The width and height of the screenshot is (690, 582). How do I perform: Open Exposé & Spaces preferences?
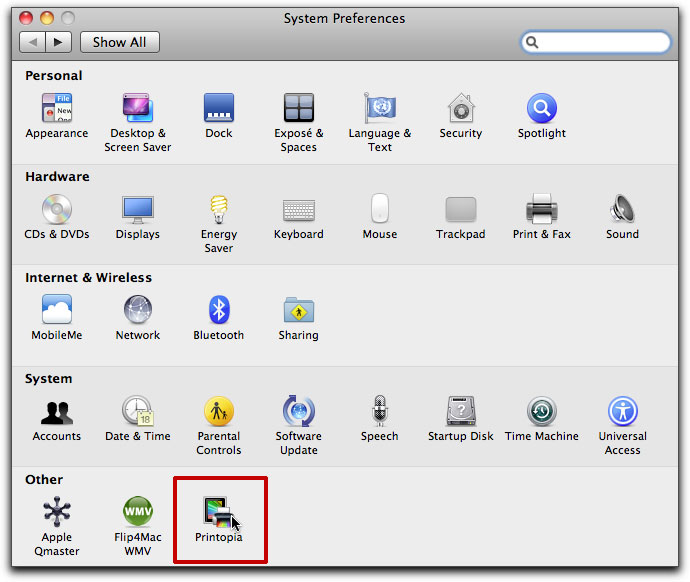pos(298,109)
